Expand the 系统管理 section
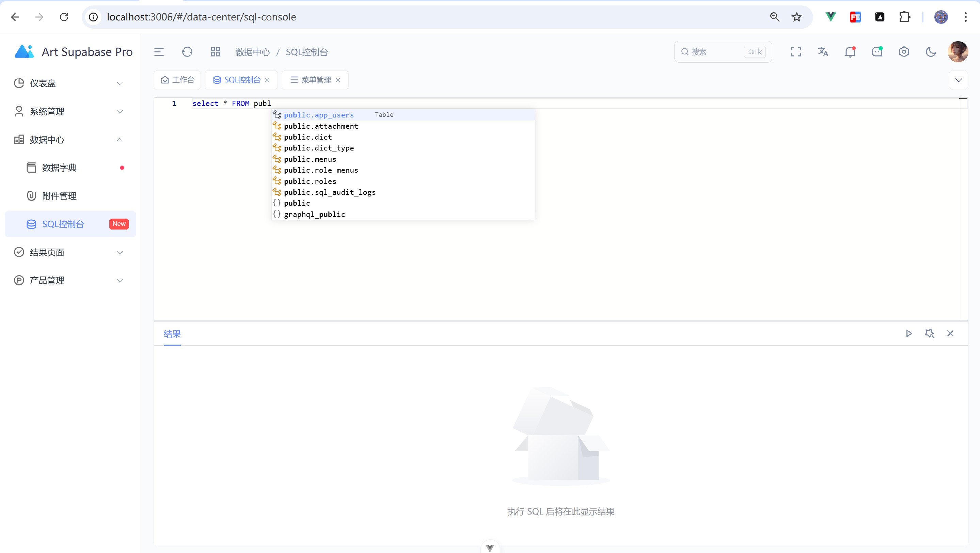 [x=120, y=111]
